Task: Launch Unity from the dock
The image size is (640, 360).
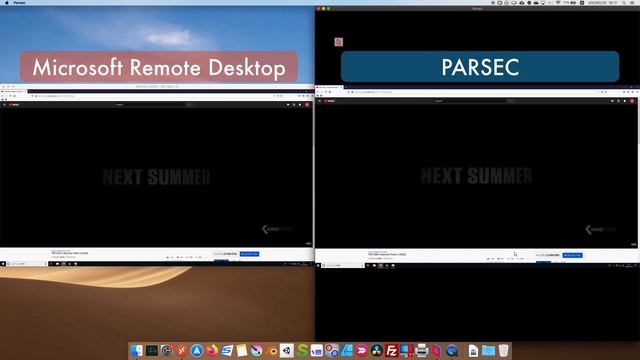Action: tap(287, 350)
